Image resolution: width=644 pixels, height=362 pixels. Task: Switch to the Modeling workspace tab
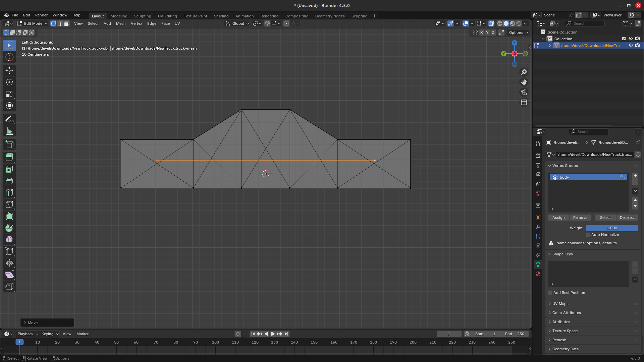(119, 16)
